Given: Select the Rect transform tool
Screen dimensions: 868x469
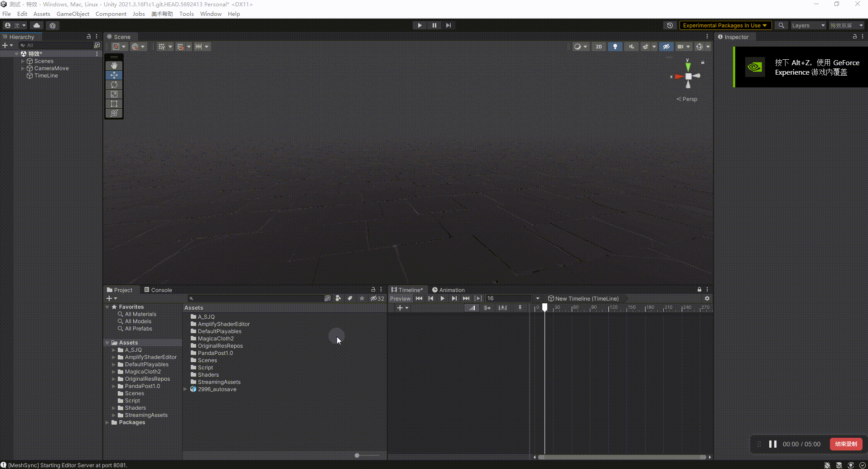Looking at the screenshot, I should (x=114, y=104).
